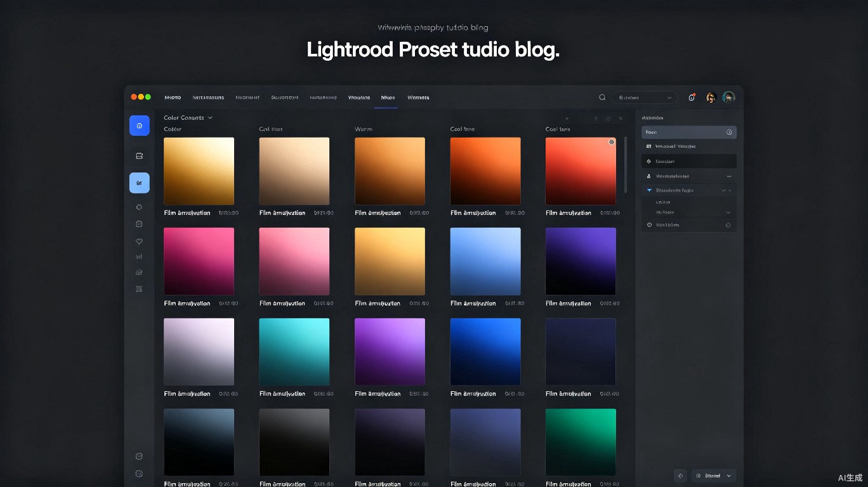
Task: Open the rightmost user avatar in top bar
Action: coord(729,98)
